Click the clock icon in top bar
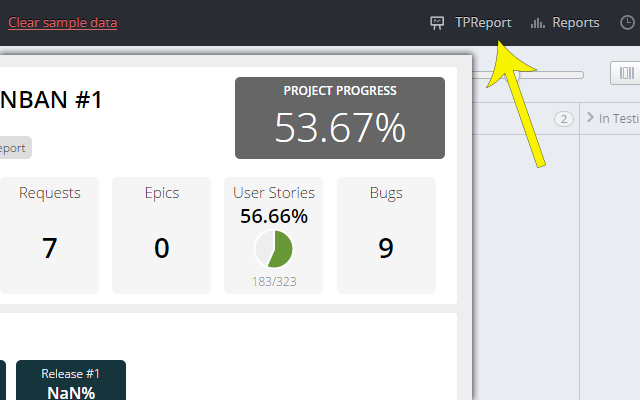The height and width of the screenshot is (400, 640). tap(627, 22)
